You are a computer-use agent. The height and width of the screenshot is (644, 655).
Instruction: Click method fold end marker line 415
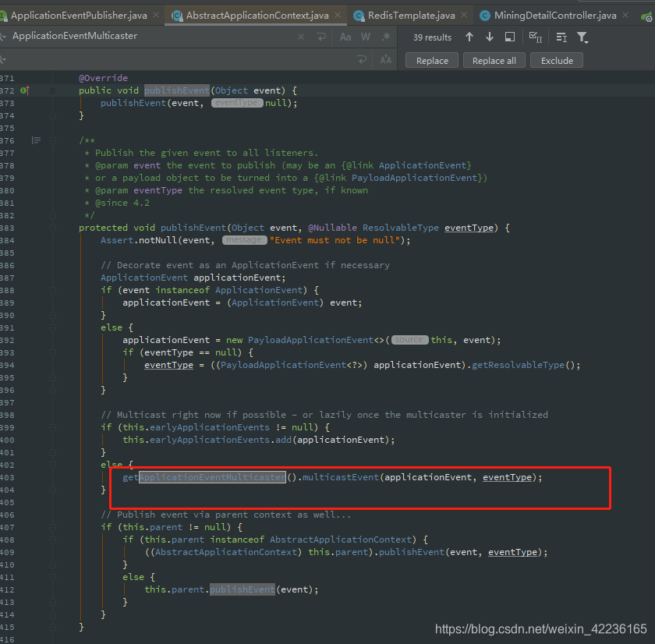coord(52,628)
